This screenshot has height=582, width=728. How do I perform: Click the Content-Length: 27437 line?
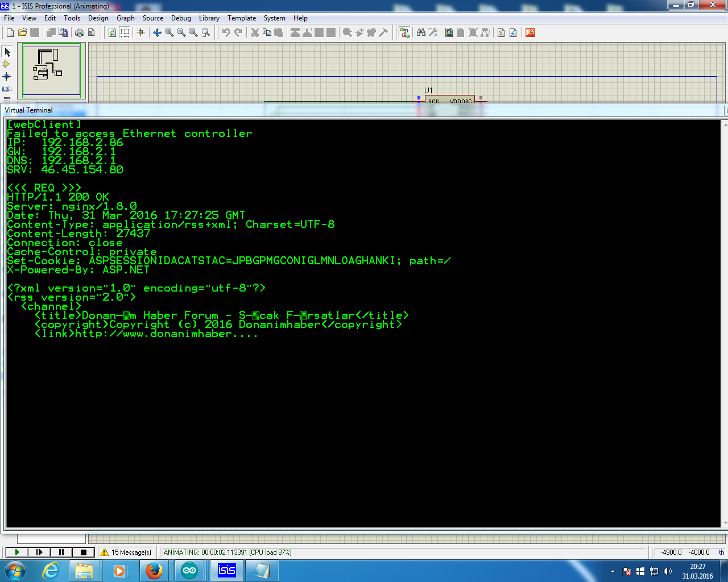point(78,234)
